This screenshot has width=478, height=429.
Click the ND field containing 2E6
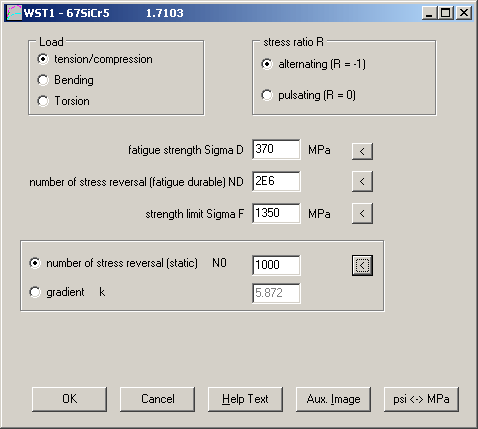click(276, 181)
